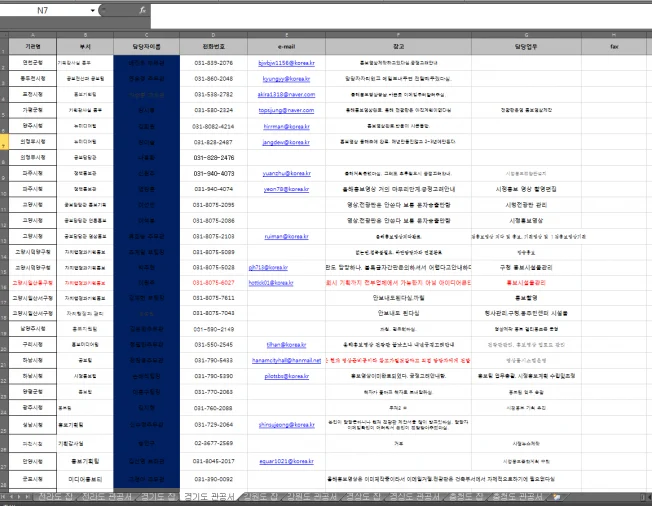Open email link kyungyy@korea.kr
Screen dimensions: 652x506
tap(286, 79)
